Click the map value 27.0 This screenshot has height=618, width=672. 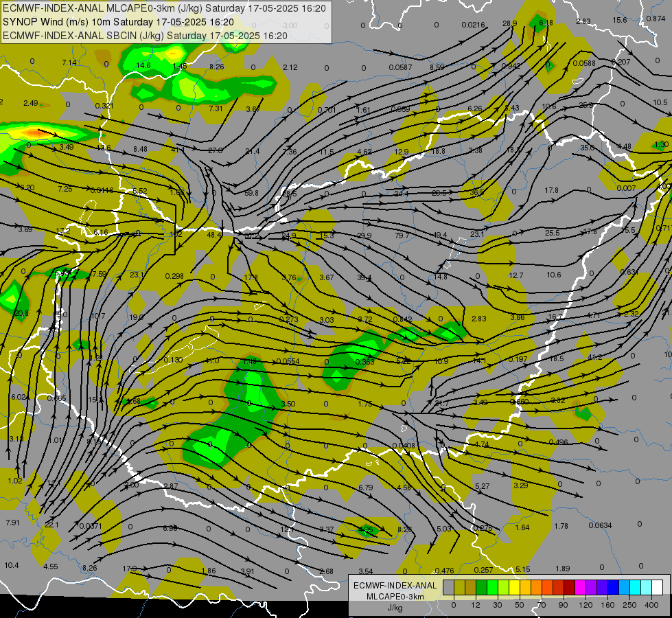(x=215, y=150)
